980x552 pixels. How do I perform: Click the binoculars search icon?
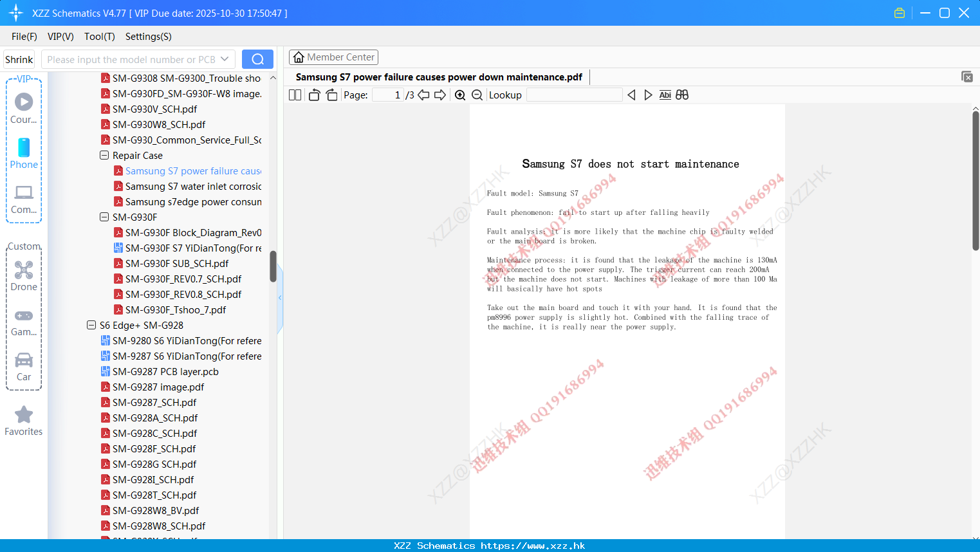[x=682, y=95]
